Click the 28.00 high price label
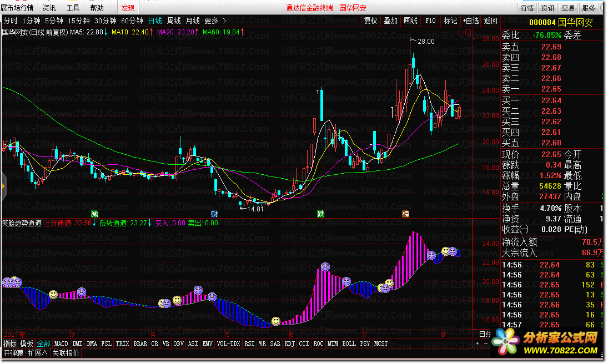Screen dimensions: 608x364 (x=426, y=42)
